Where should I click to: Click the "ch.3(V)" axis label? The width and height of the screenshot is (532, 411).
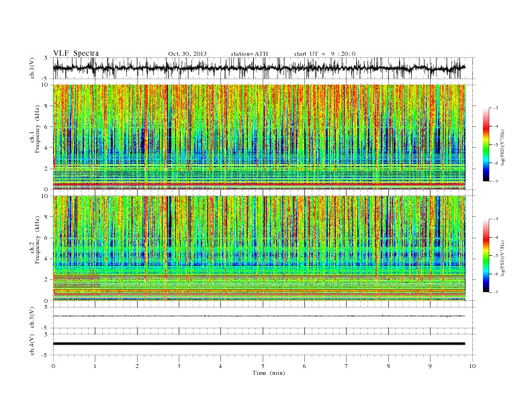(32, 317)
